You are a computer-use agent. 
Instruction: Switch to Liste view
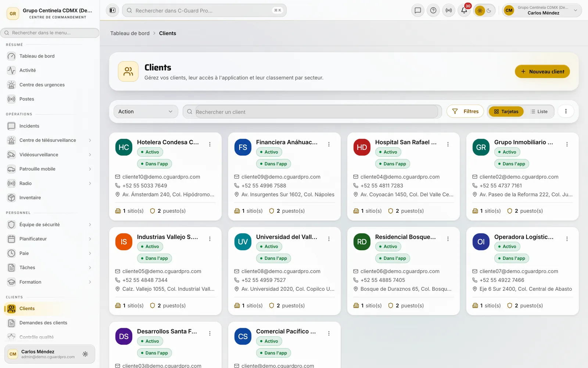coord(539,112)
